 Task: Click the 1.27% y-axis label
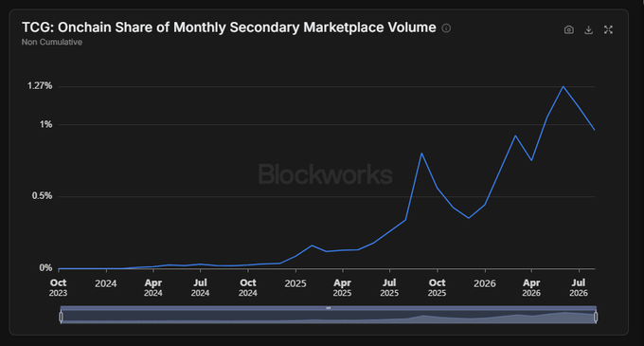(x=40, y=86)
